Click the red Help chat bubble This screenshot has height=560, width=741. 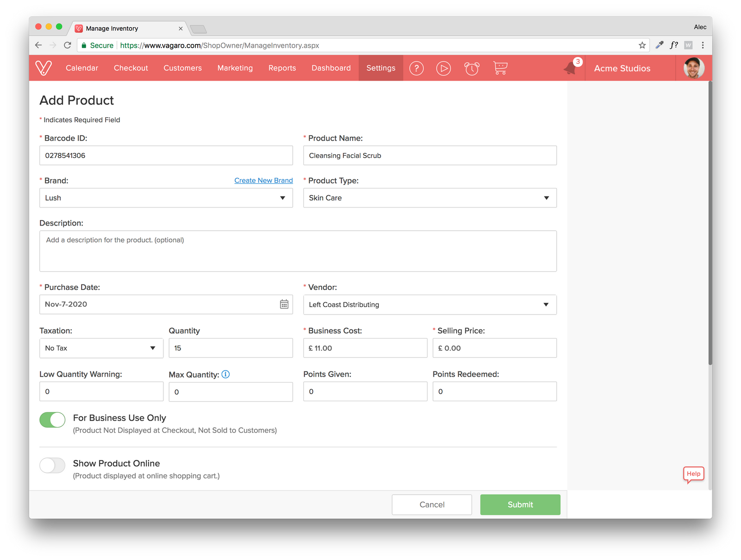pyautogui.click(x=693, y=474)
